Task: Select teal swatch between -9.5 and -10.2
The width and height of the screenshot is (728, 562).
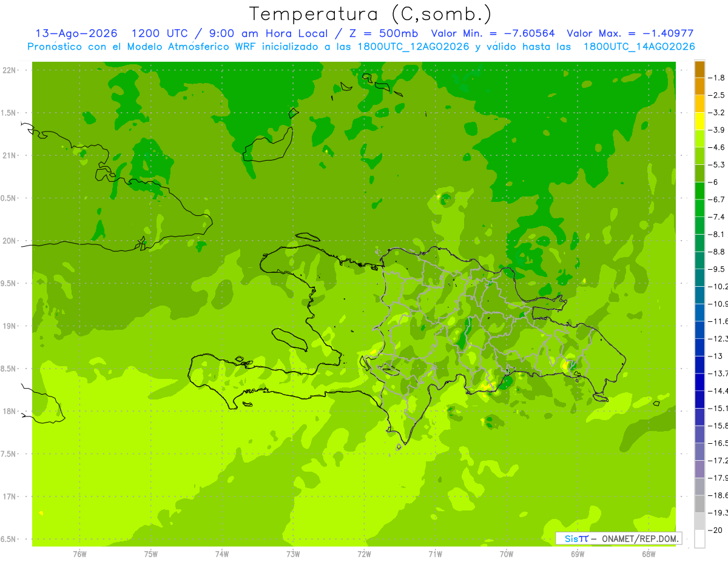Action: 699,278
